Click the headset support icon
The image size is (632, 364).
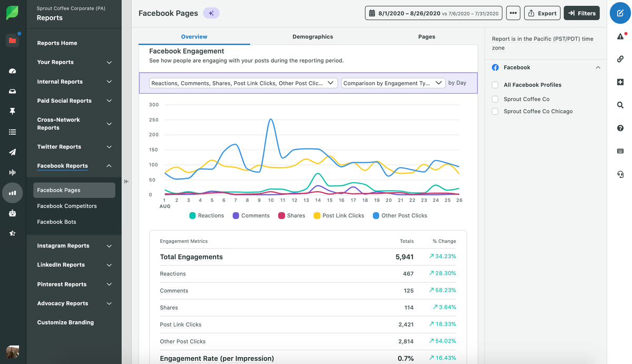(620, 174)
